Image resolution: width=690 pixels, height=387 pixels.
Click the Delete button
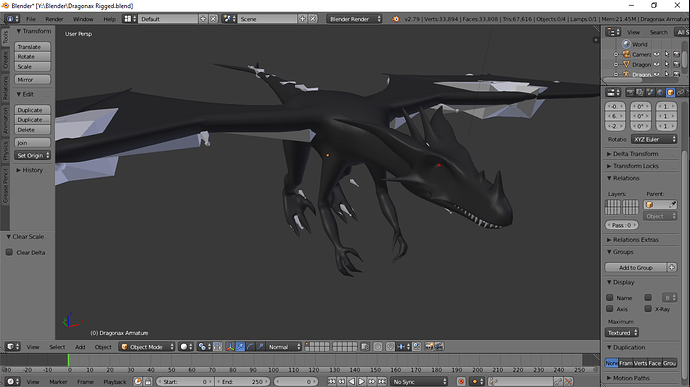coord(33,130)
